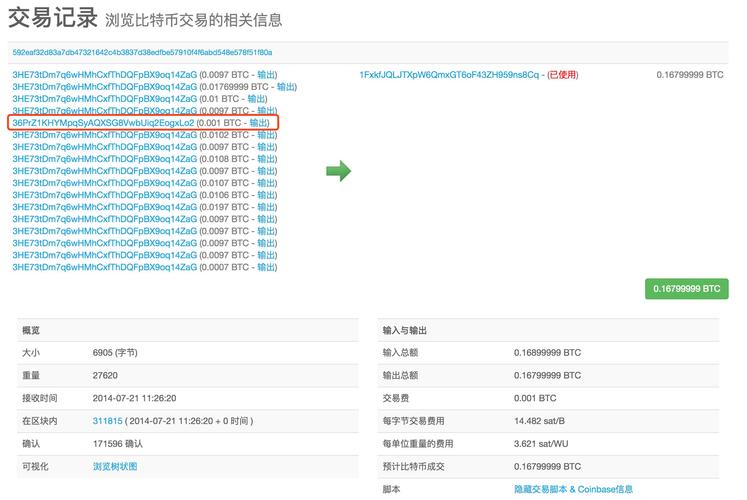Screen dimensions: 747x500
Task: Select the 在区块内 label
Action: 40,421
